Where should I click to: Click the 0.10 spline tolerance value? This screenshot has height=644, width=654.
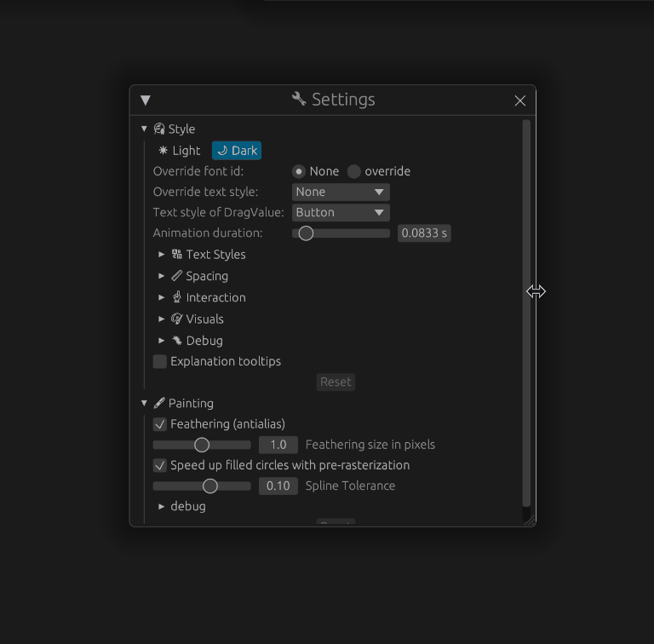pyautogui.click(x=278, y=486)
